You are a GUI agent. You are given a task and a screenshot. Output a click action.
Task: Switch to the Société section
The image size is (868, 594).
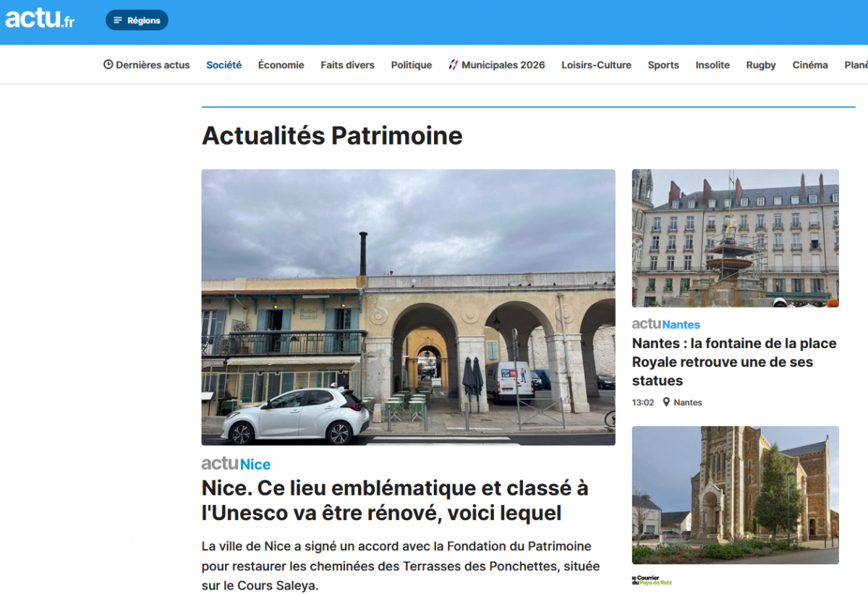(x=224, y=64)
